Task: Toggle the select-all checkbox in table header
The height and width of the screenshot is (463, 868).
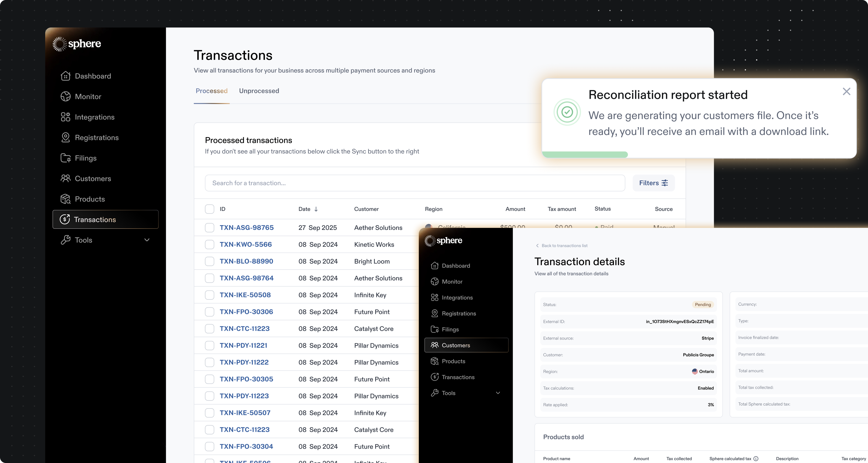Action: pyautogui.click(x=210, y=209)
